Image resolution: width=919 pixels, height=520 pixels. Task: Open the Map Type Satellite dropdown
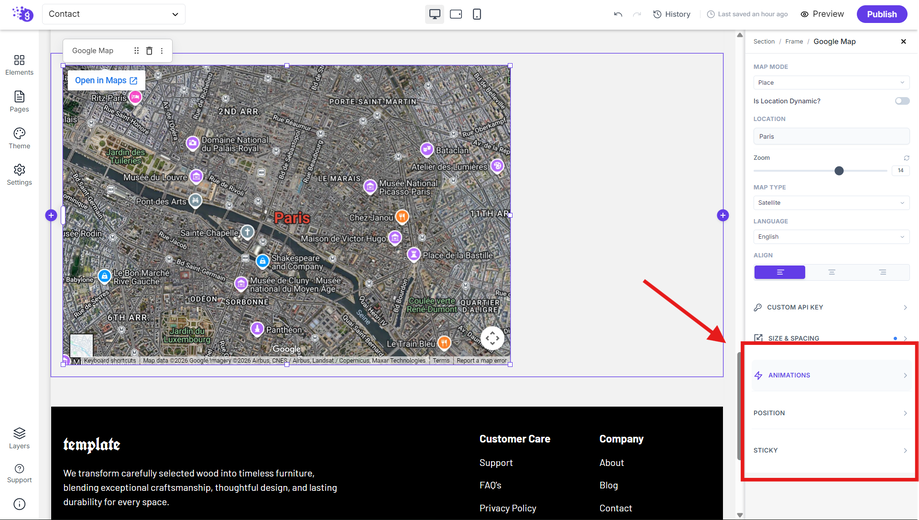click(831, 203)
